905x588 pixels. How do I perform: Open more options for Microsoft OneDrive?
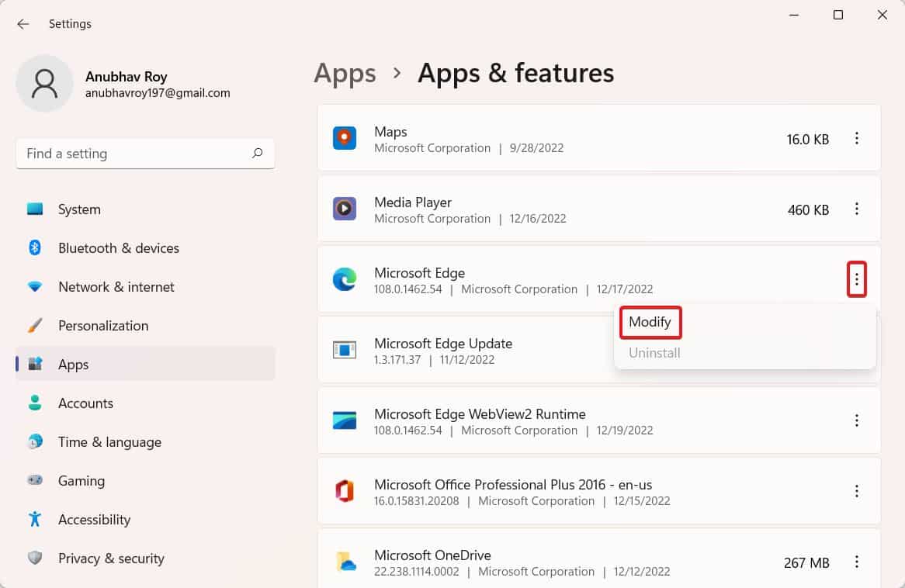click(x=857, y=562)
